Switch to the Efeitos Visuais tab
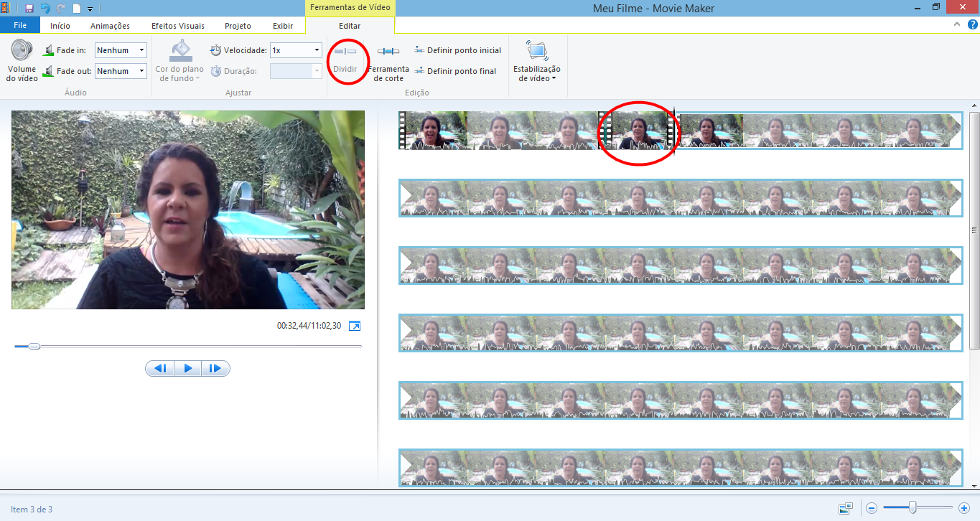Viewport: 980px width, 521px height. click(x=178, y=24)
